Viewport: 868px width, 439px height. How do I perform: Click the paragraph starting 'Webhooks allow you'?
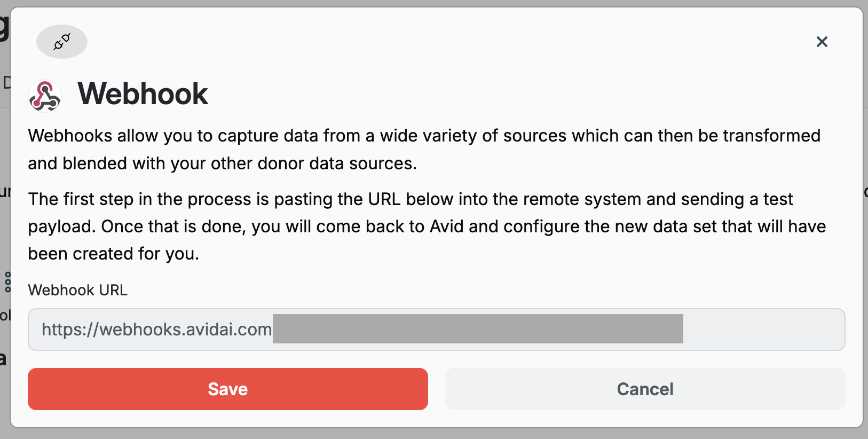(x=424, y=150)
